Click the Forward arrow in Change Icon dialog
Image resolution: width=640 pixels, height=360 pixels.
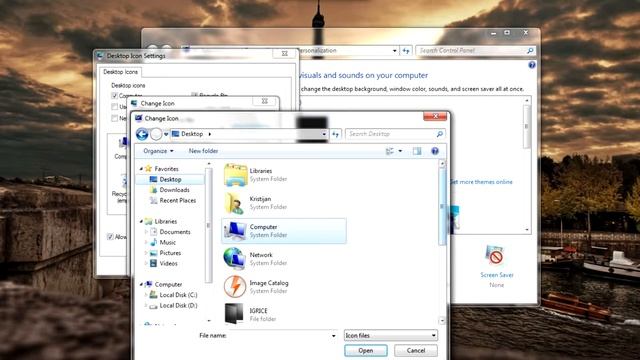(x=156, y=134)
